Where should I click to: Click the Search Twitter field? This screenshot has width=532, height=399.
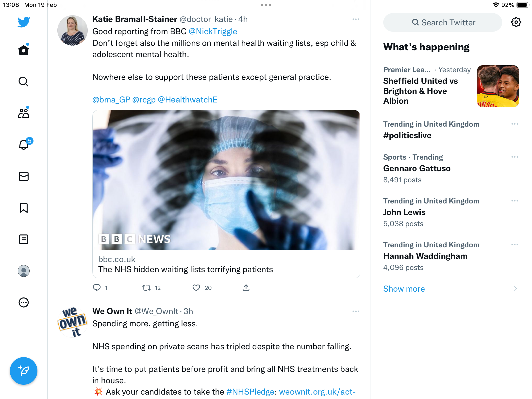pos(443,22)
